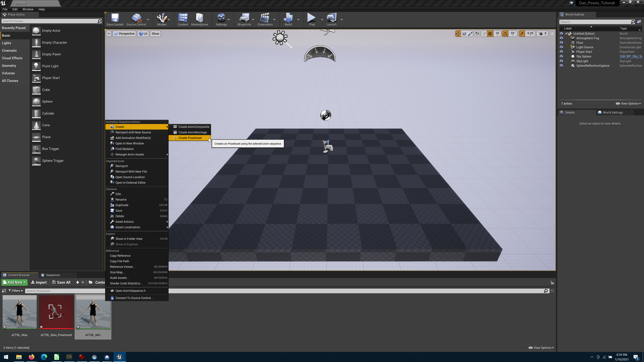The height and width of the screenshot is (362, 644).
Task: Select the scale gizmo tool in viewport
Action: click(x=470, y=34)
